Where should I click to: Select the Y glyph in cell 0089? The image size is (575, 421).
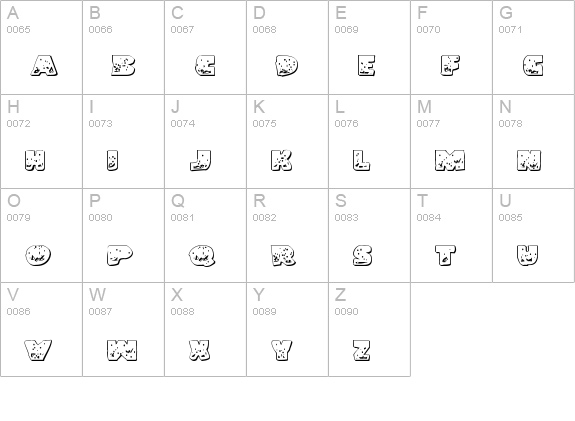tap(282, 350)
